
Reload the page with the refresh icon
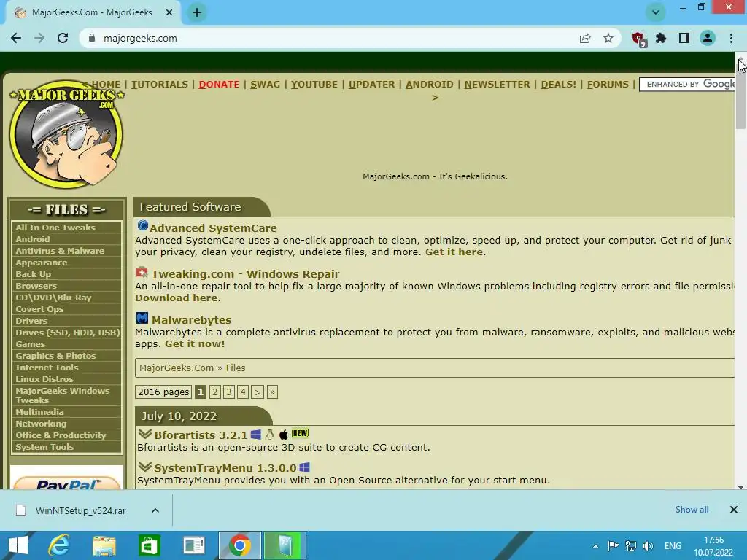(x=63, y=38)
